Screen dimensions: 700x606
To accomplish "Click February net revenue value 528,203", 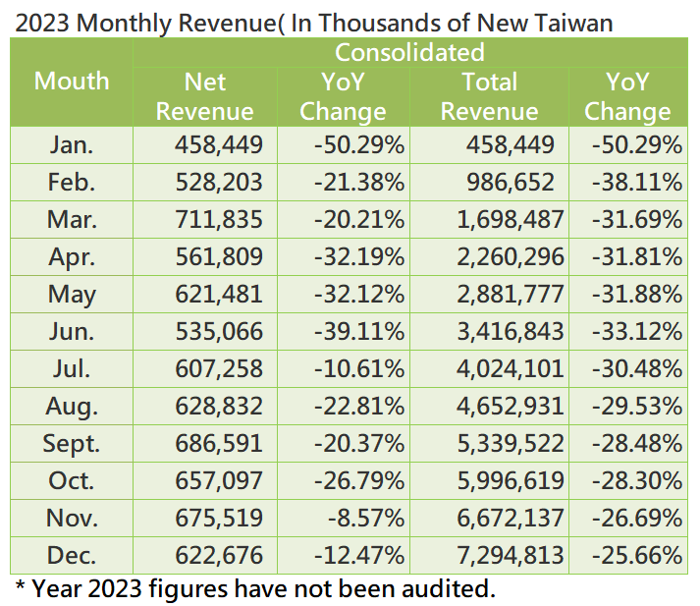I will [218, 183].
